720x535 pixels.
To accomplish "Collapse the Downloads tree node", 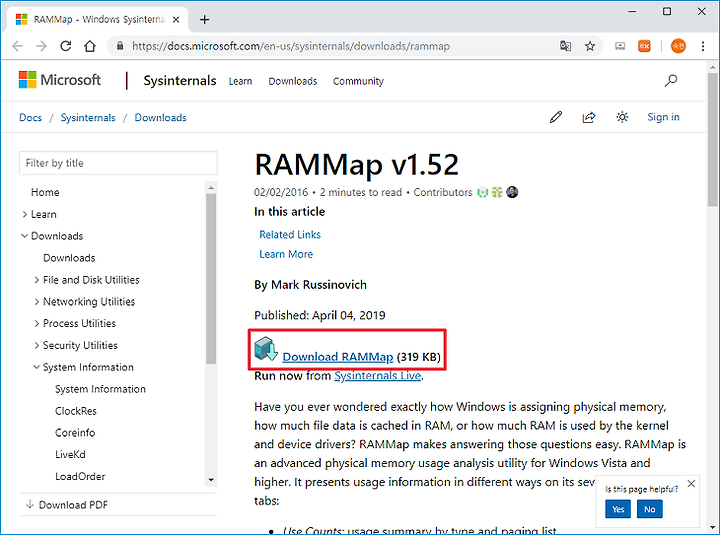I will click(25, 236).
